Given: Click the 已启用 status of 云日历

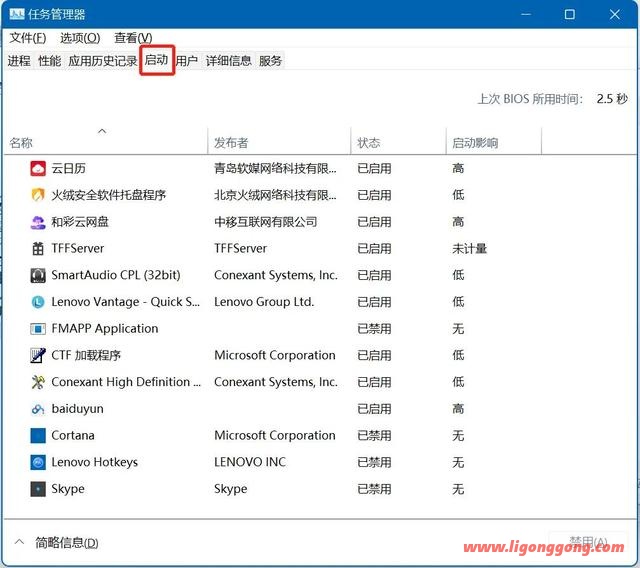Looking at the screenshot, I should (x=374, y=168).
